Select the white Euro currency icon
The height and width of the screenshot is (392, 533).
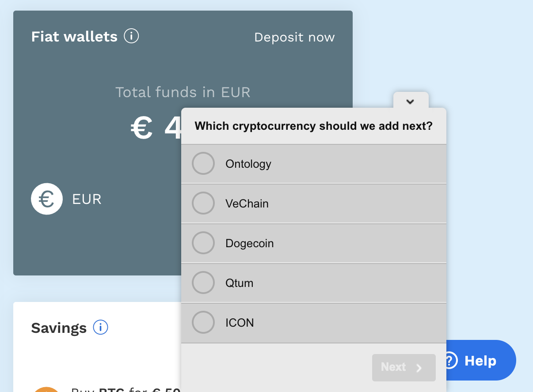click(47, 199)
